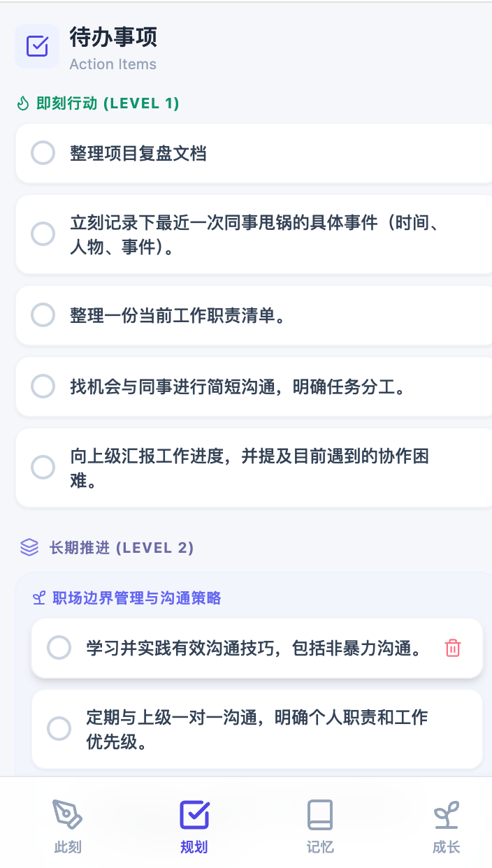Mark 整理一份当前工作职责清单 as done
This screenshot has width=492, height=868.
(x=43, y=315)
